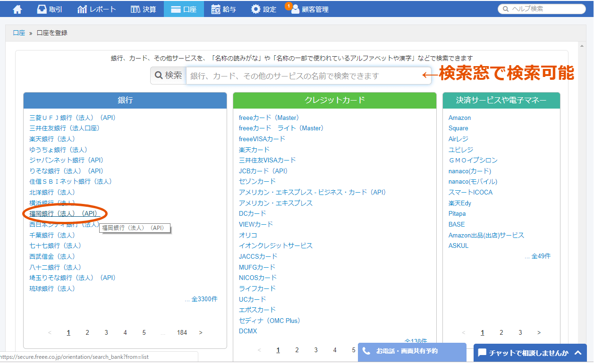The image size is (594, 364).
Task: Open the レポート menu
Action: coord(96,9)
